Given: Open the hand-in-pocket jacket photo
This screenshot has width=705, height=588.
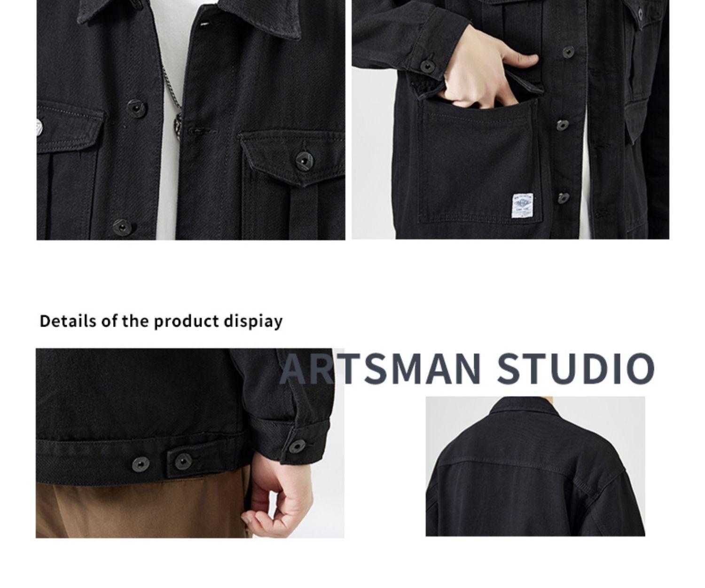Looking at the screenshot, I should [x=510, y=119].
